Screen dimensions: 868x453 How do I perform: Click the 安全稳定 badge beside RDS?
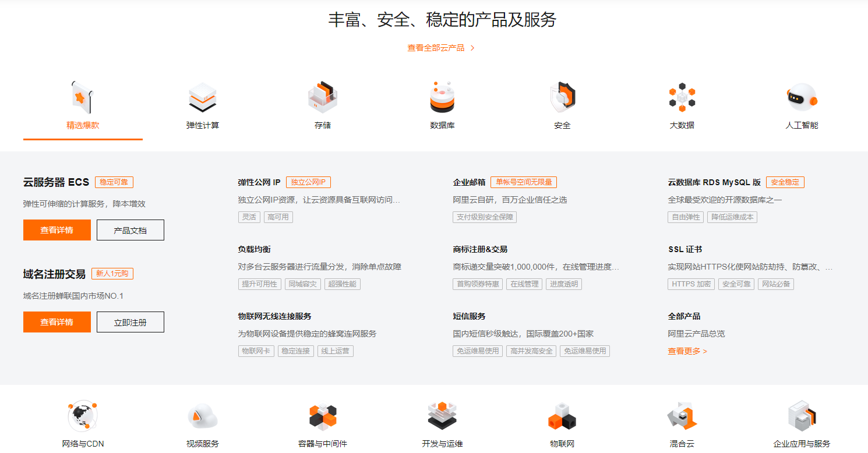coord(785,182)
